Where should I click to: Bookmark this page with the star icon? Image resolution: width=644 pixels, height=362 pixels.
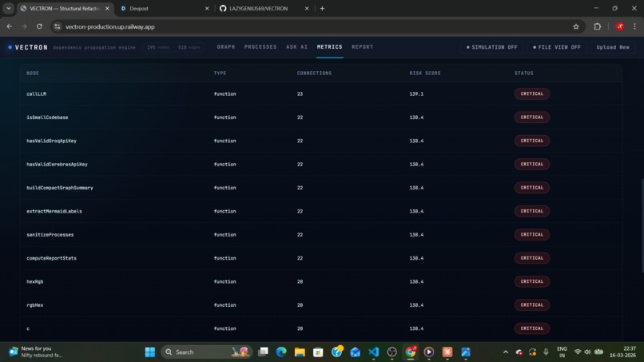click(x=576, y=26)
